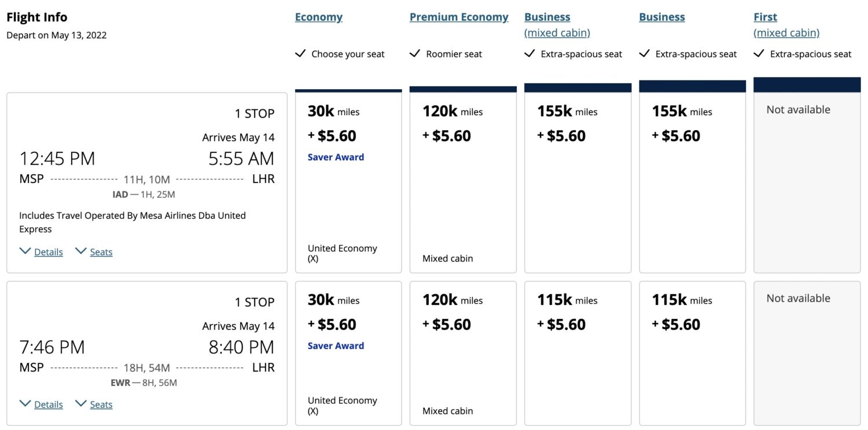Click the checkmark icon next to Choose your seat
The width and height of the screenshot is (868, 430).
tap(300, 53)
